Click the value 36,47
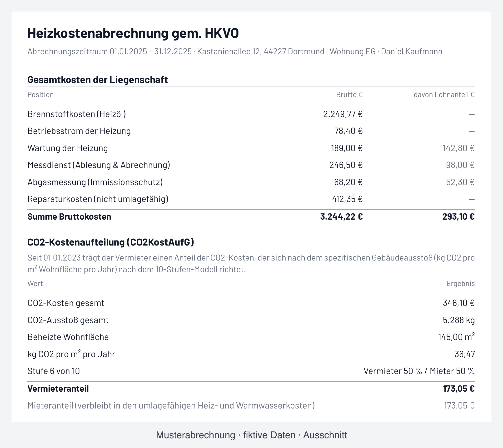The height and width of the screenshot is (448, 503). coord(465,354)
